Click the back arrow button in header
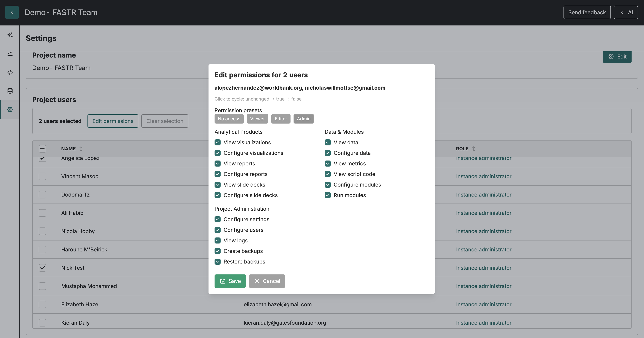644x338 pixels. click(12, 12)
